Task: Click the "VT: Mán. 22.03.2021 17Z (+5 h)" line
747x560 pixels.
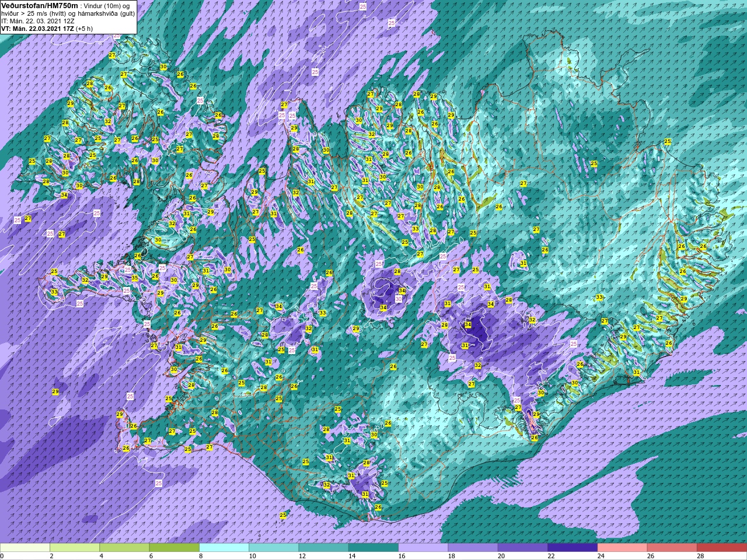Action: click(47, 28)
